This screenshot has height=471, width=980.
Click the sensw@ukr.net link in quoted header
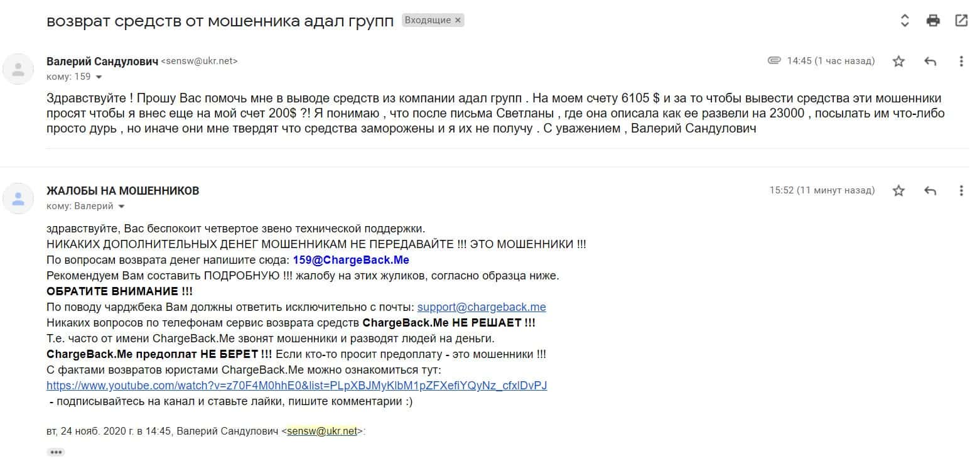(322, 431)
